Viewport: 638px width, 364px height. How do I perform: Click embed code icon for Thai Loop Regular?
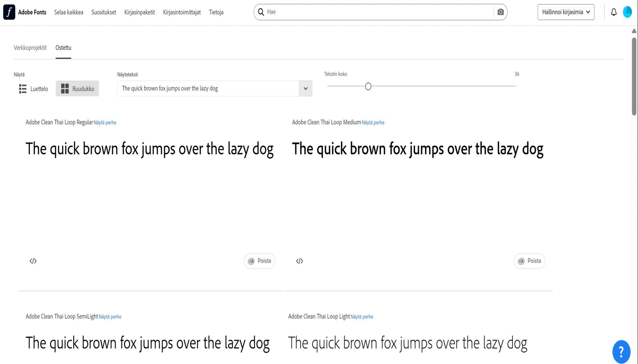pos(33,261)
